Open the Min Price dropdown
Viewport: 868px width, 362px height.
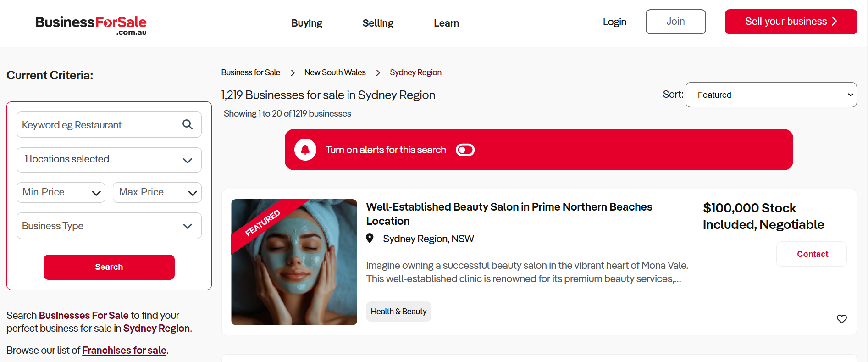(61, 192)
